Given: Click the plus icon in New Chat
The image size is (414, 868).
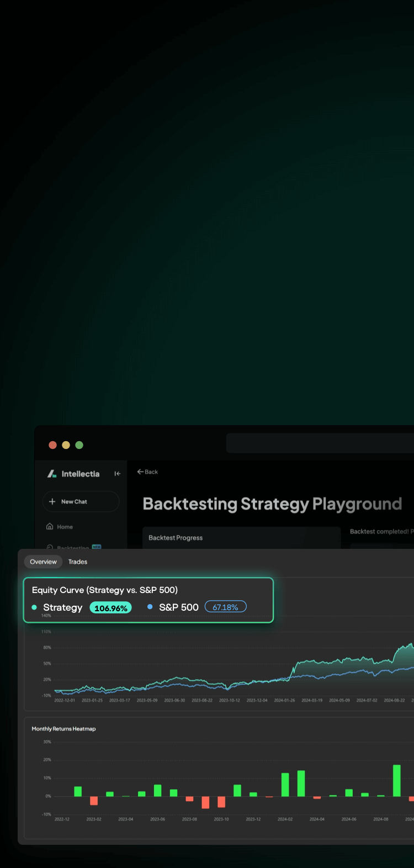Looking at the screenshot, I should 52,501.
